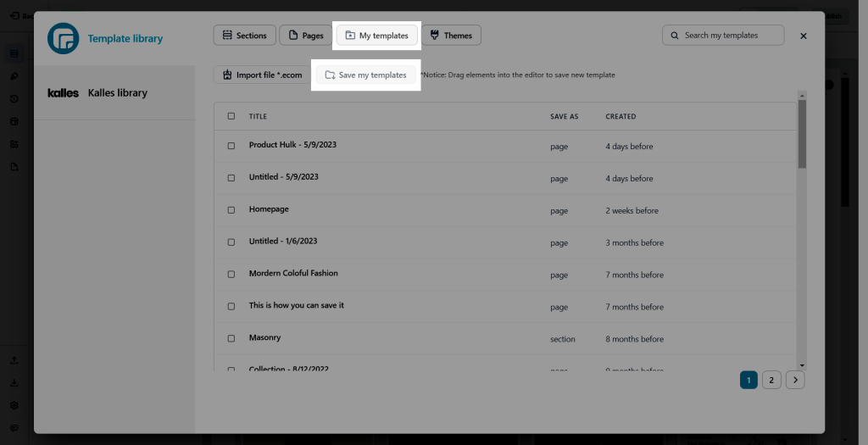The width and height of the screenshot is (868, 445).
Task: Switch to the My templates tab
Action: click(x=377, y=36)
